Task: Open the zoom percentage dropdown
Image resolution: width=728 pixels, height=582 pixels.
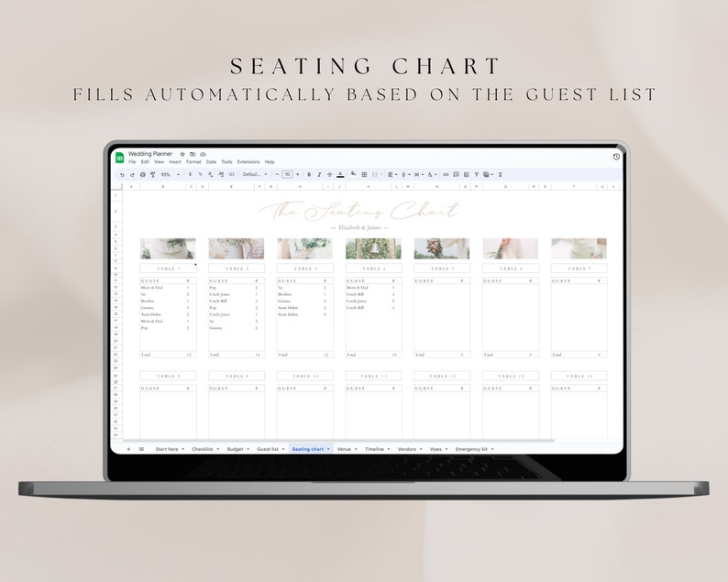Action: [x=170, y=175]
